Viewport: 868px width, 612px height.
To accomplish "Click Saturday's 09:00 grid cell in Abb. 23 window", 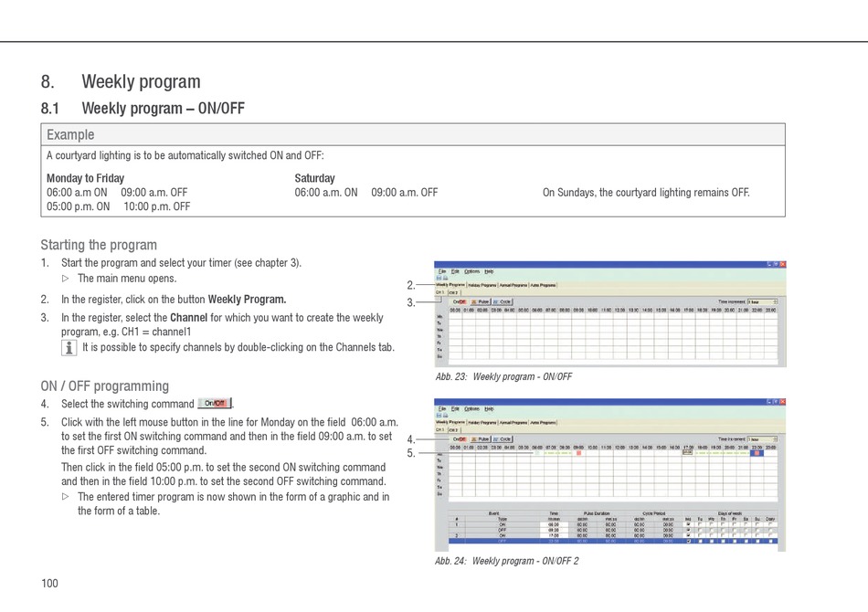I will click(x=578, y=349).
